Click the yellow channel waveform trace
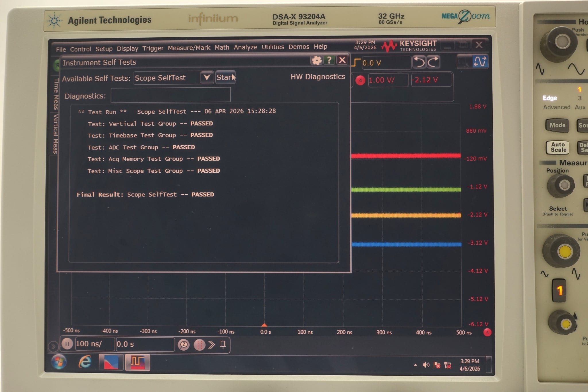Viewport: 588px width, 392px height. [406, 215]
